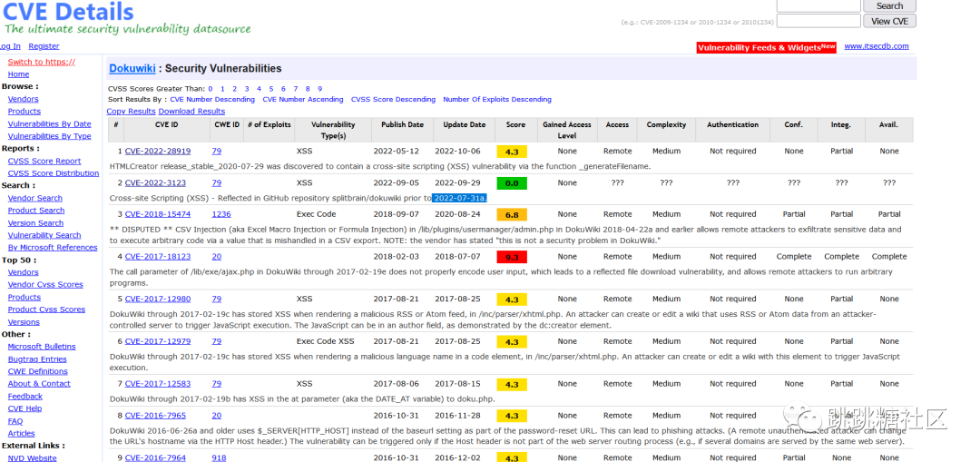The image size is (980, 462).
Task: Open the Register link
Action: (44, 46)
